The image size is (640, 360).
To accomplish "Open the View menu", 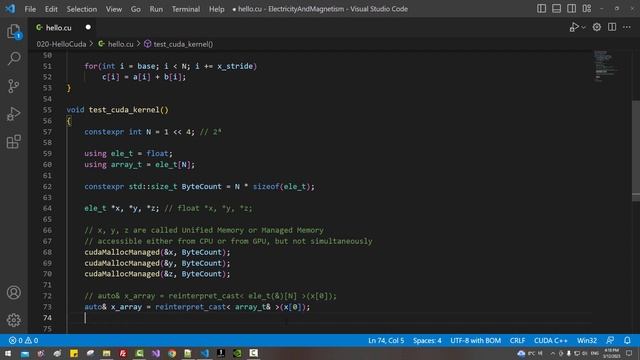I will pos(114,9).
